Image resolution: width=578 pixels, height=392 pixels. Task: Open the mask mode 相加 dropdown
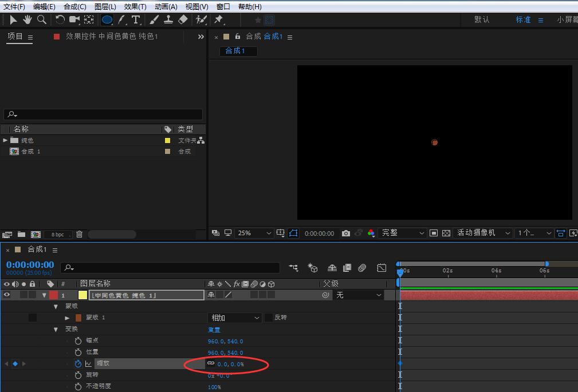[235, 318]
